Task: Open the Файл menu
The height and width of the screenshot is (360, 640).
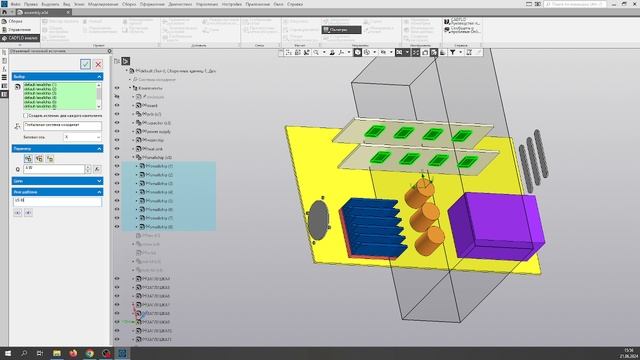Action: pos(15,4)
